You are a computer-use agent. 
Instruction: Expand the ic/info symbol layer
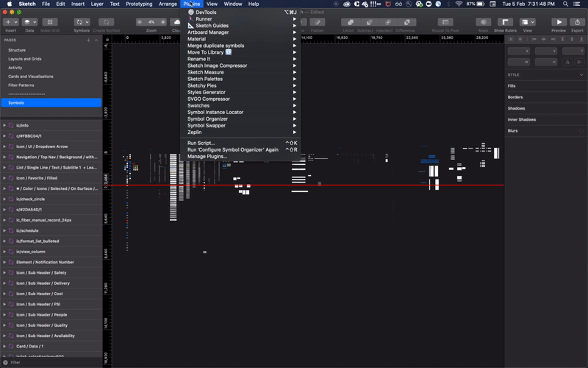coord(4,125)
